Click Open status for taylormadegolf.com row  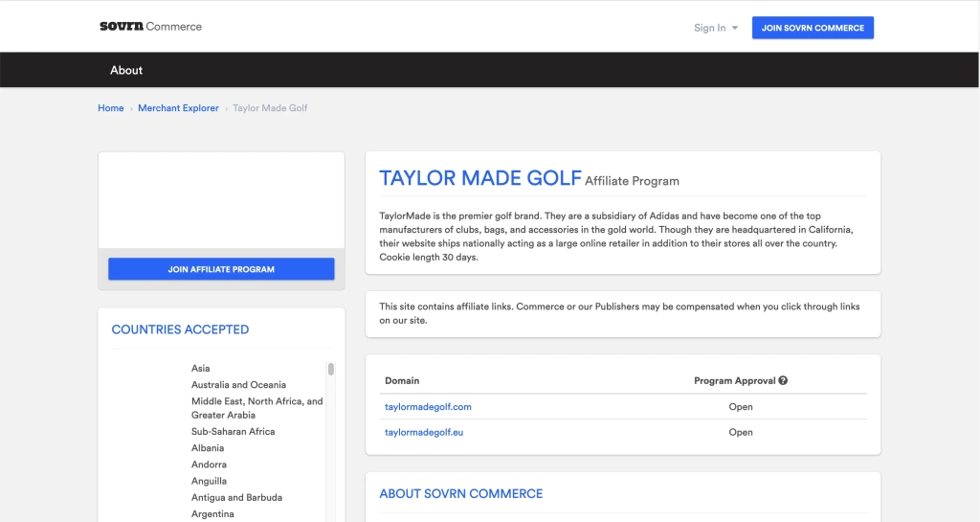pyautogui.click(x=741, y=406)
